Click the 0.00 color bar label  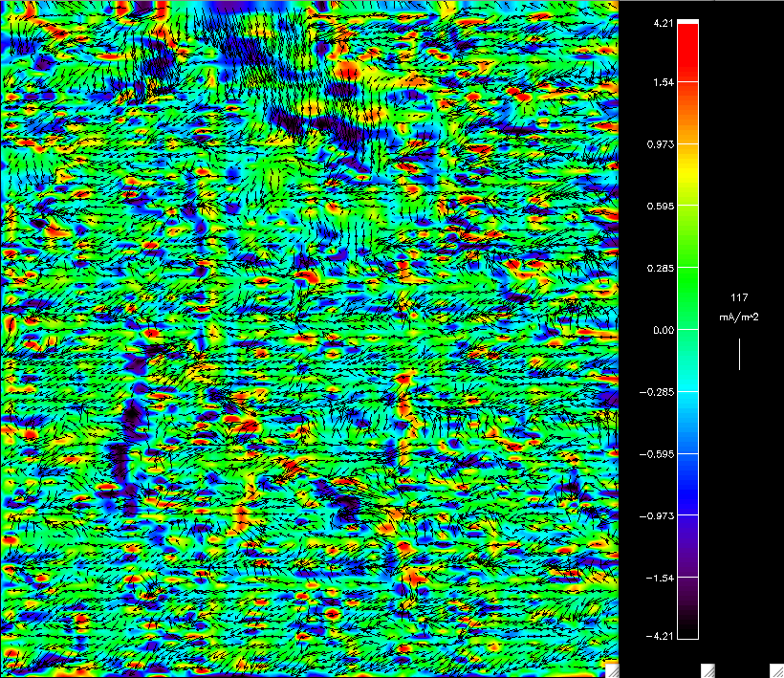pos(664,330)
